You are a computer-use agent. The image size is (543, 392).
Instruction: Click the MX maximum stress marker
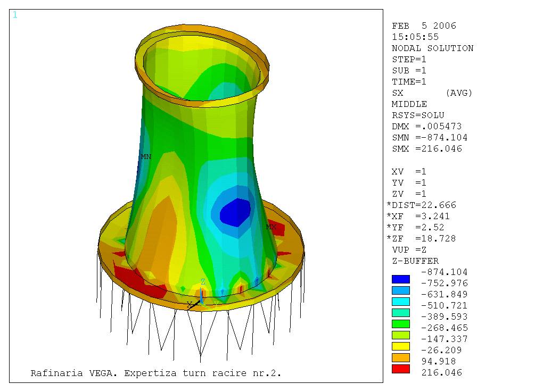point(271,227)
